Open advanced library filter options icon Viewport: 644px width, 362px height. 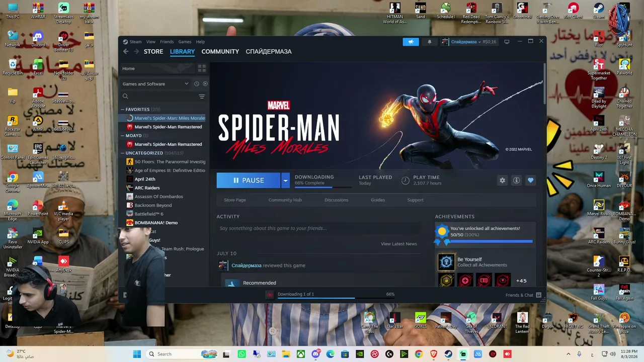click(x=202, y=97)
